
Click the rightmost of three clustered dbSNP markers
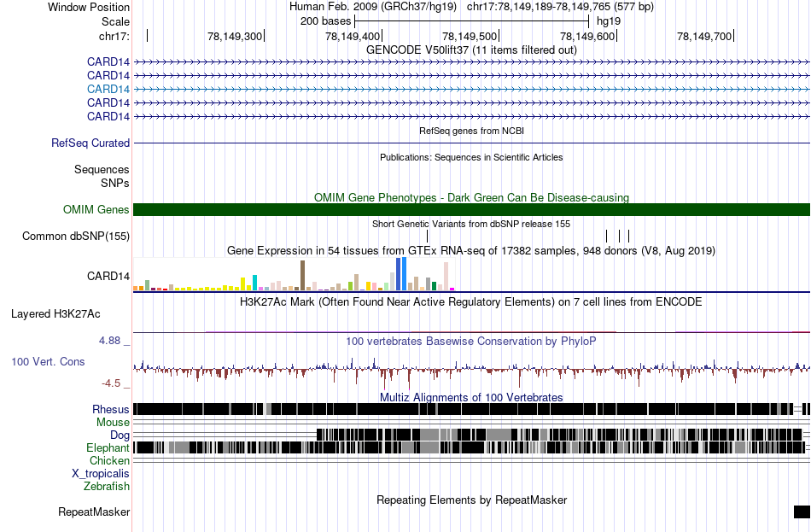[629, 236]
